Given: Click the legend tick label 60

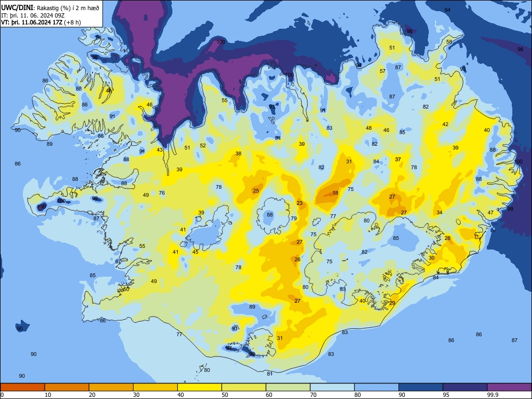Looking at the screenshot, I should [269, 395].
